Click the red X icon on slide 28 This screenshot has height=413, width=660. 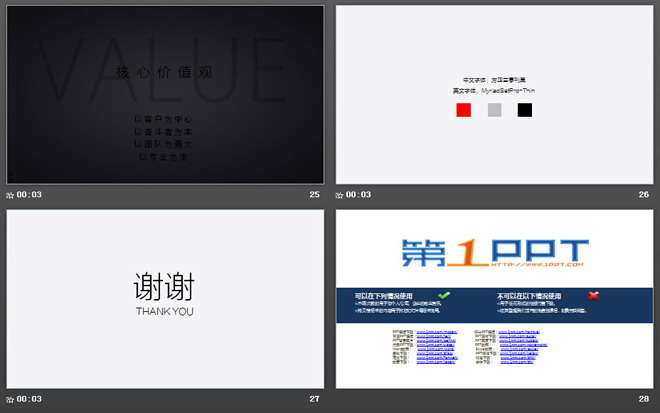[593, 296]
